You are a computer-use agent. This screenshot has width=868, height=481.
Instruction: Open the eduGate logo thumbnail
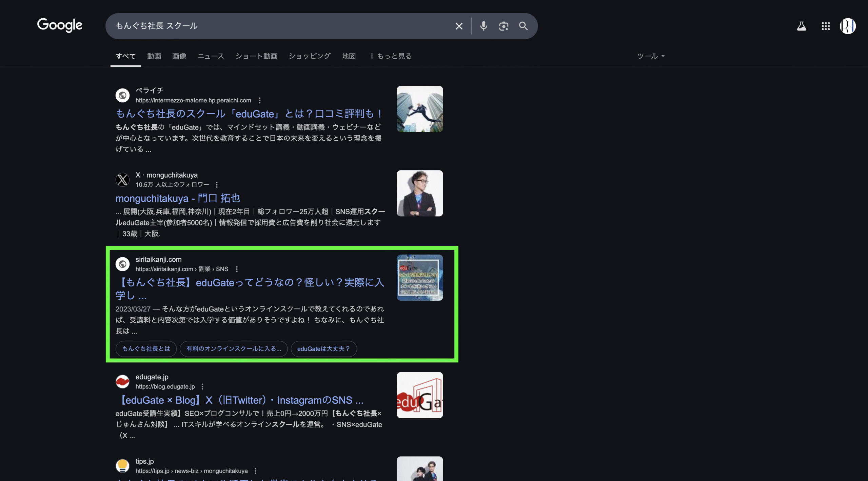(420, 395)
